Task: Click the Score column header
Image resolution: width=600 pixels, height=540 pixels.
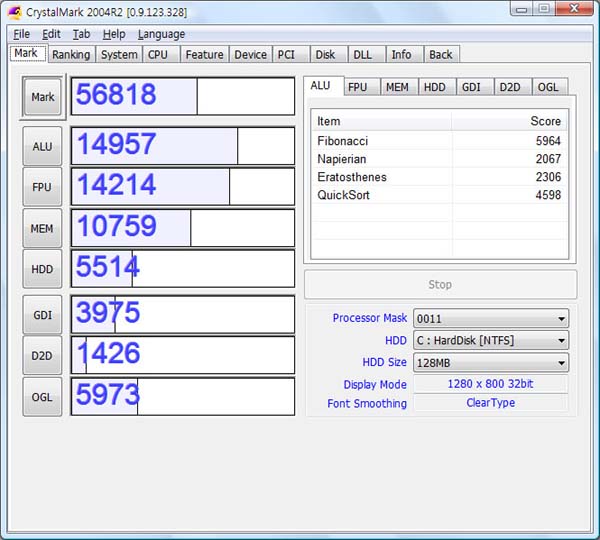Action: click(510, 121)
